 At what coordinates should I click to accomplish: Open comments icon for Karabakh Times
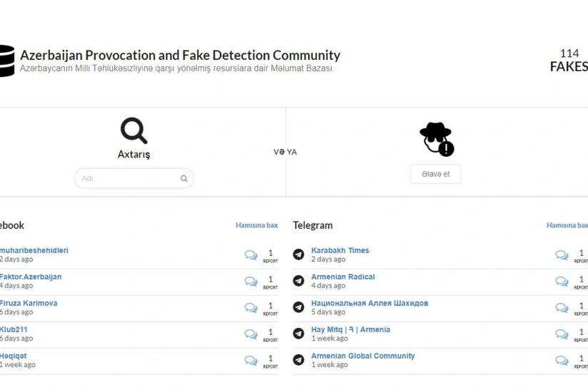coord(562,255)
